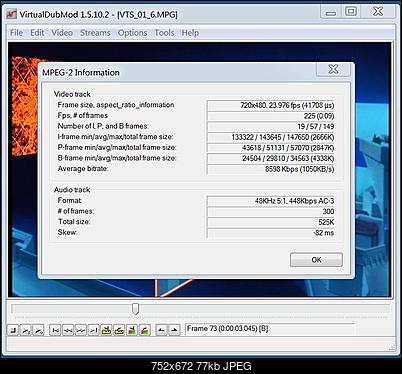Click the P-frame size value ending in (2847K)

[x=271, y=148]
